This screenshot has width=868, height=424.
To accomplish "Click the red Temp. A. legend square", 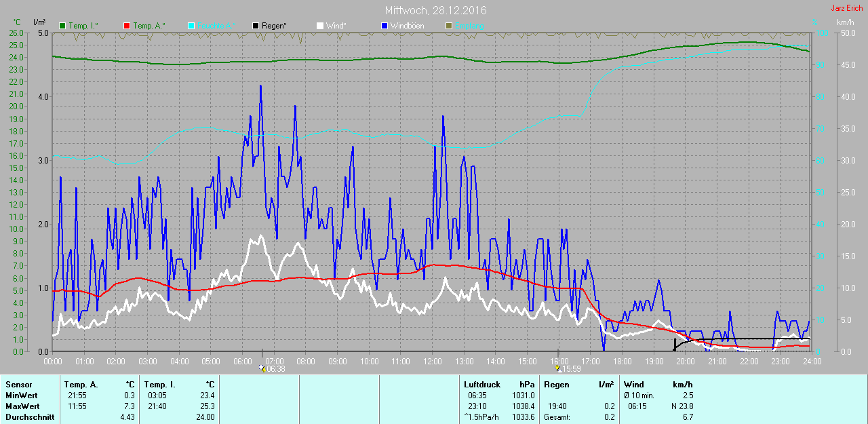I will click(x=127, y=26).
